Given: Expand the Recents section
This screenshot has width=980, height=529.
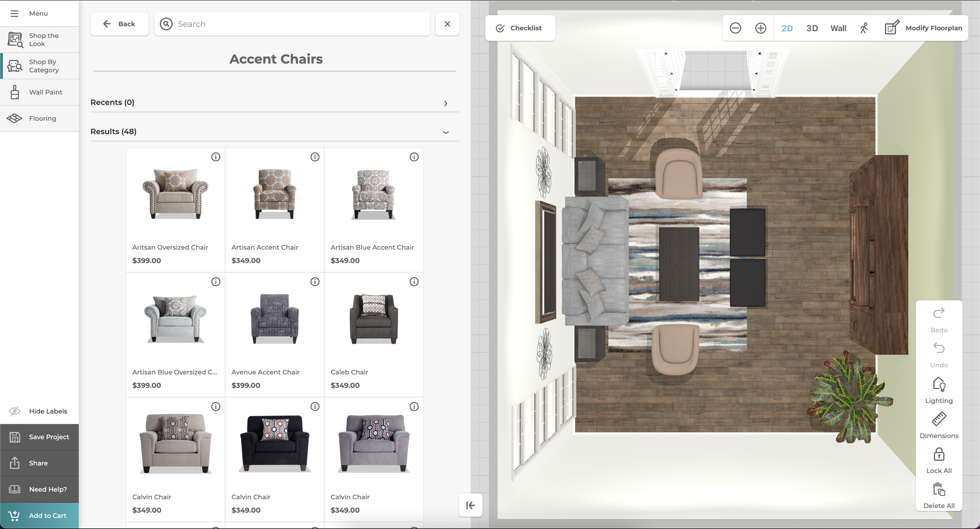Looking at the screenshot, I should pos(446,102).
